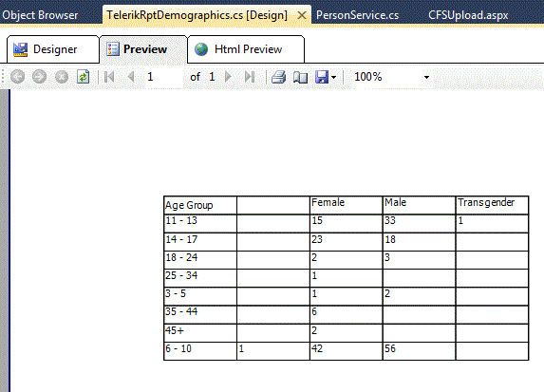Click the Designer tab icon
Screen dimensions: 544x392
(x=20, y=49)
